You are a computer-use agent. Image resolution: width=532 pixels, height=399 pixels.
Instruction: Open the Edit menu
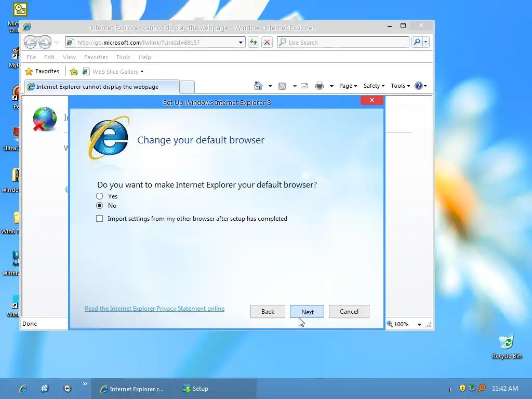49,57
